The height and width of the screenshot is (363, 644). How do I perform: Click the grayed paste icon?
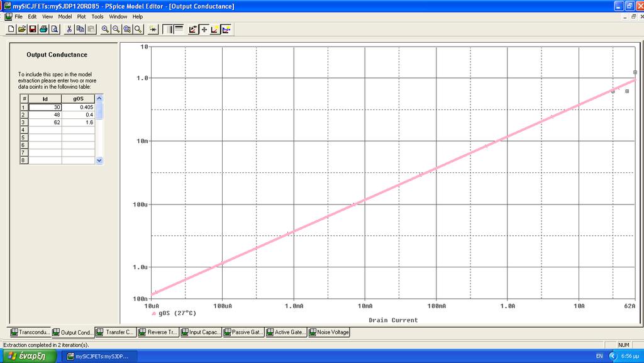click(x=91, y=29)
